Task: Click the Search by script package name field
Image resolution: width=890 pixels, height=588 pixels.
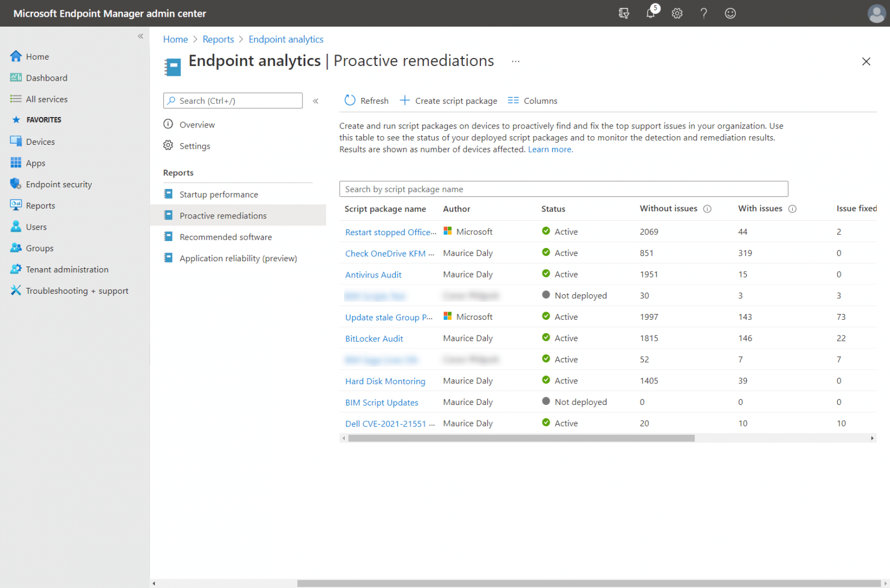Action: point(563,189)
